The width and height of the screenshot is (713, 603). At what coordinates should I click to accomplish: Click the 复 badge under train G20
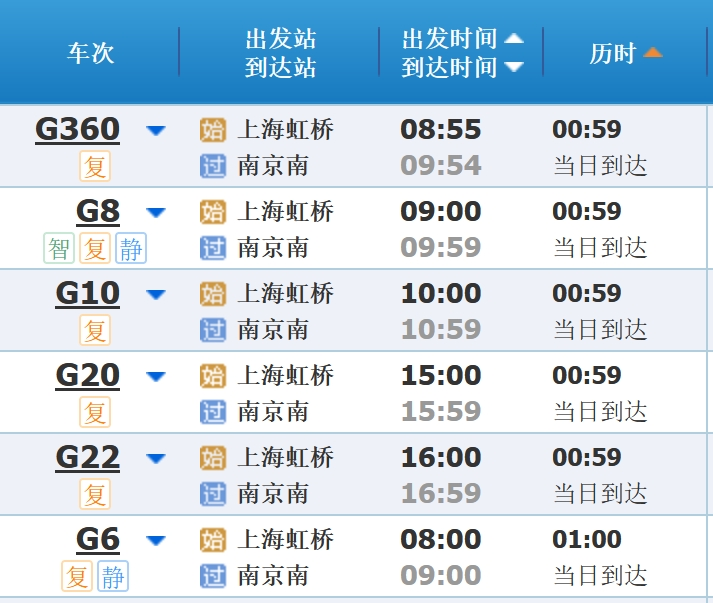[95, 412]
